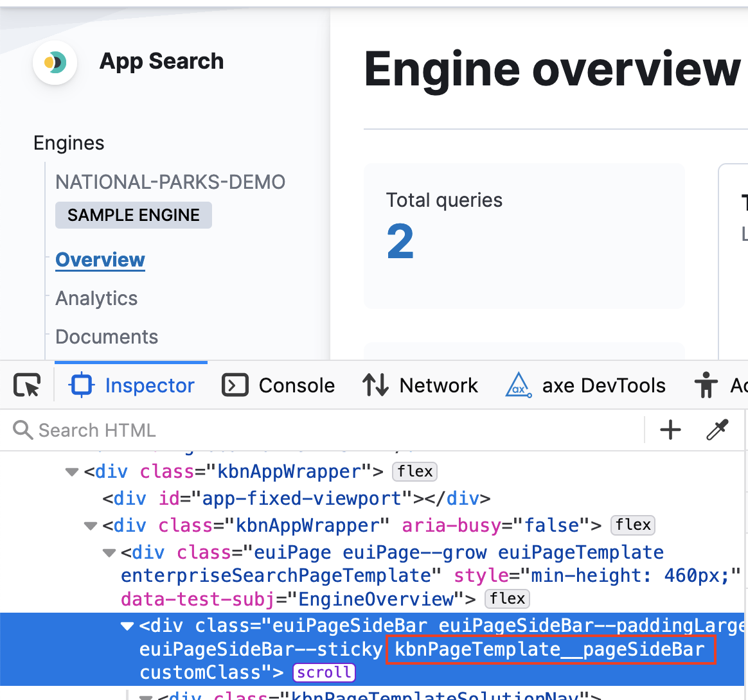The image size is (748, 700).
Task: Click the customClass text in selected node
Action: click(x=200, y=672)
